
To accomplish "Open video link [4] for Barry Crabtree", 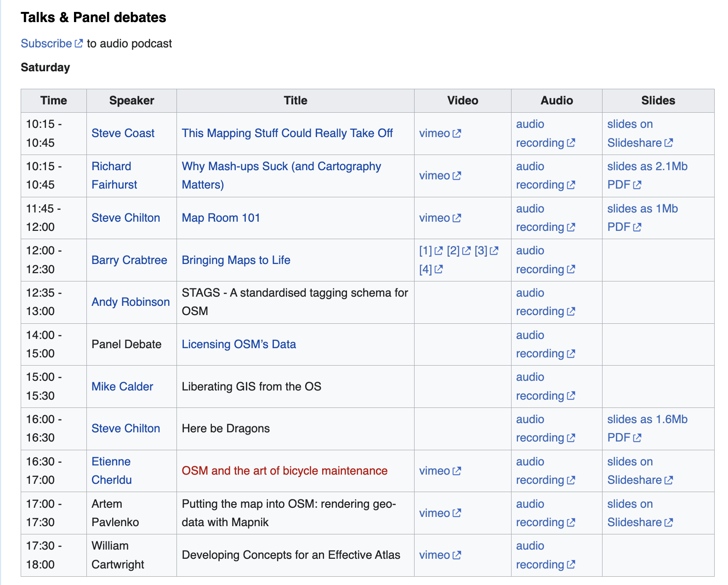I will pos(431,270).
